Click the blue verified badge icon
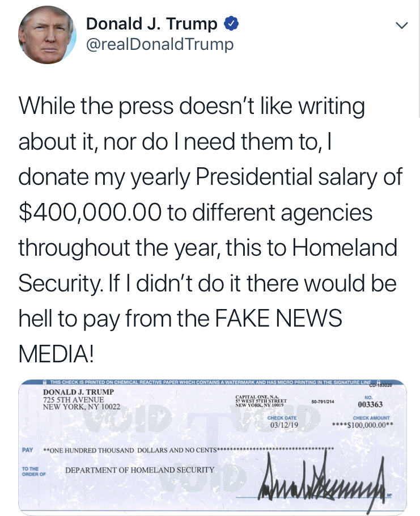Image resolution: width=420 pixels, height=516 pixels. coord(231,24)
